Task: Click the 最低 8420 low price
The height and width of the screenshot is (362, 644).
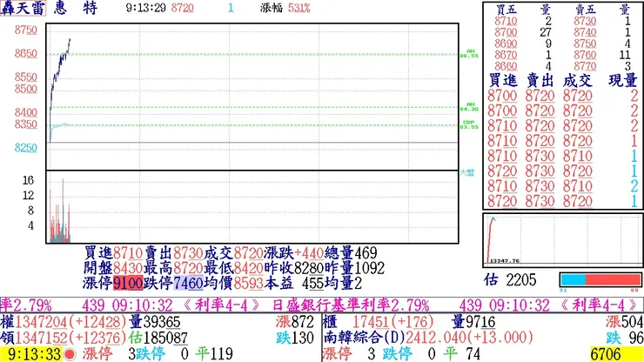Action: (x=233, y=268)
